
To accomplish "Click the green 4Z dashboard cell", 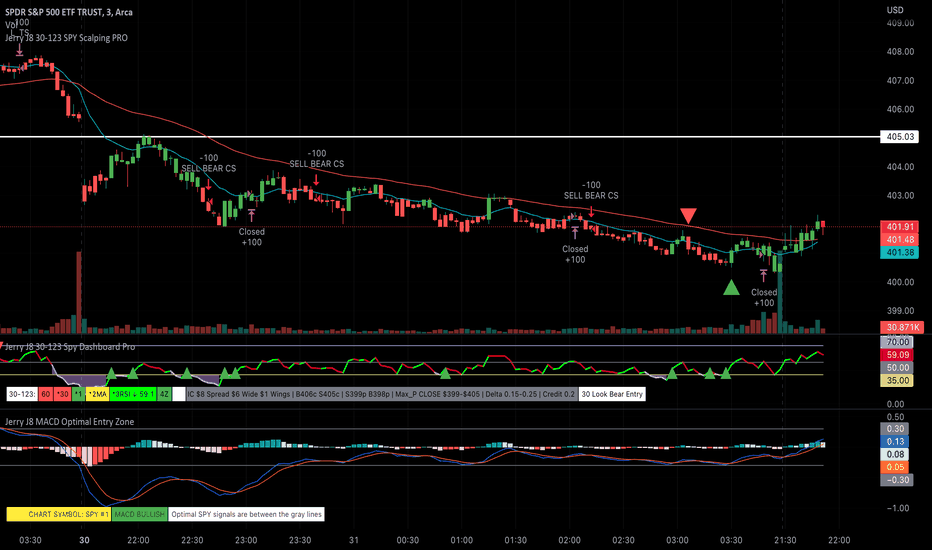I will (x=164, y=394).
